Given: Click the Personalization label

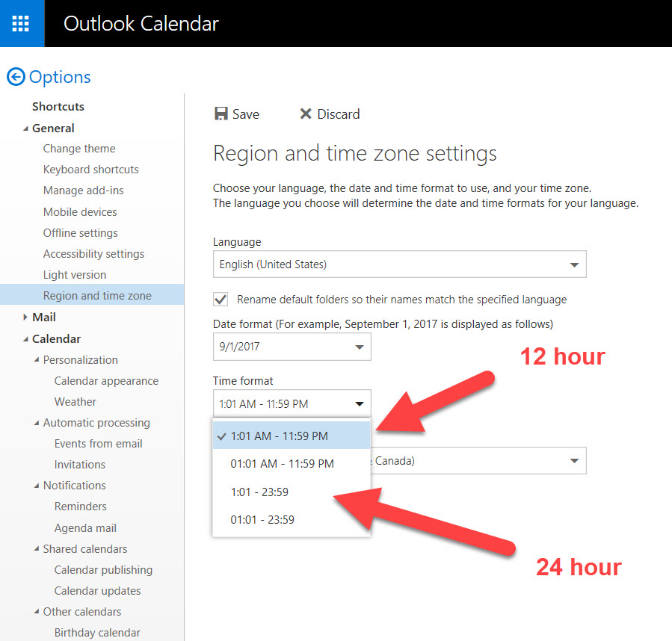Looking at the screenshot, I should [81, 360].
